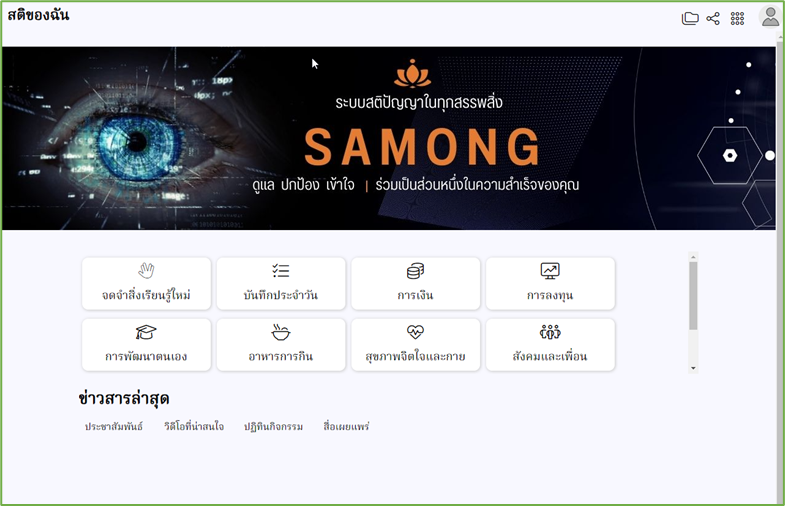Click the สติของฉัน page title

[39, 15]
